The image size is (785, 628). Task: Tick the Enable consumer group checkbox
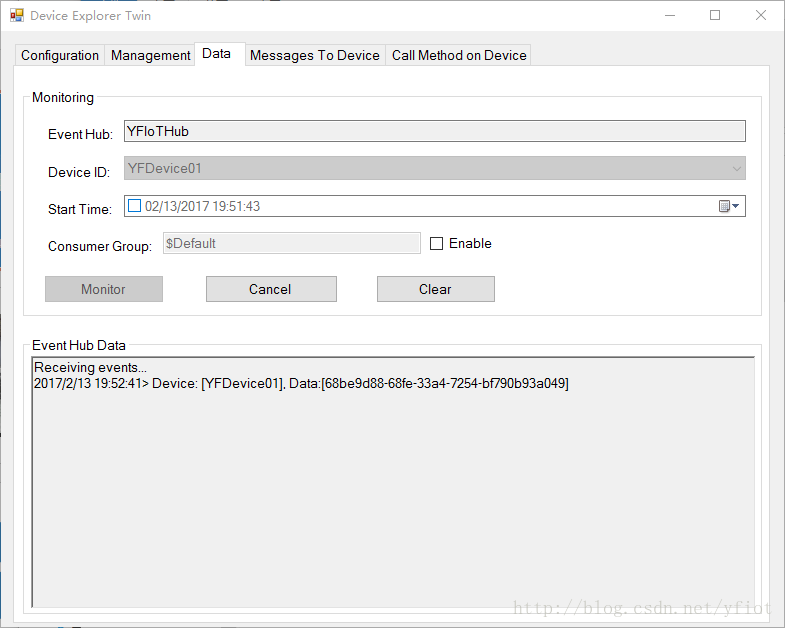click(x=437, y=243)
